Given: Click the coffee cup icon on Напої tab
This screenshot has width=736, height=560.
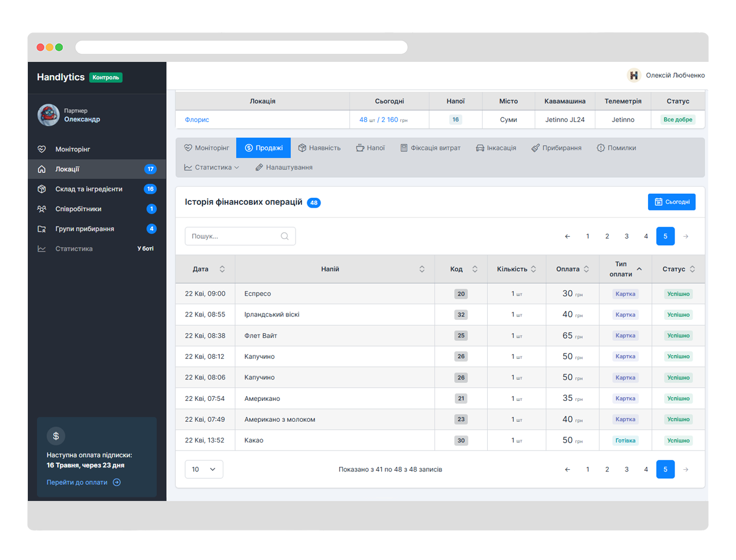Looking at the screenshot, I should pos(360,148).
